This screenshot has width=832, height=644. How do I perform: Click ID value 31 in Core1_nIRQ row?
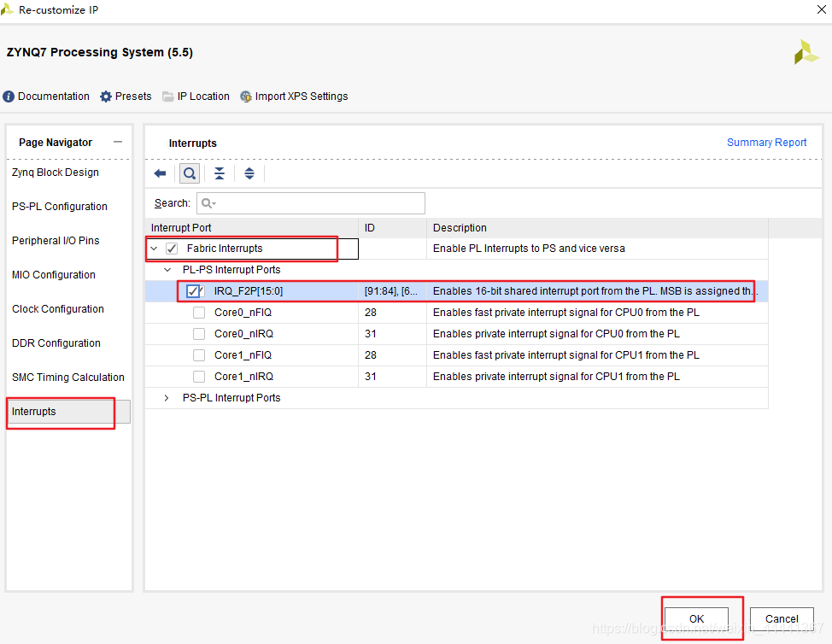coord(371,376)
